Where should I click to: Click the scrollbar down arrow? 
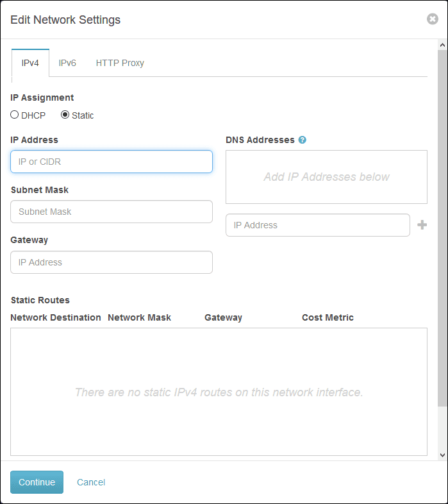[x=442, y=454]
